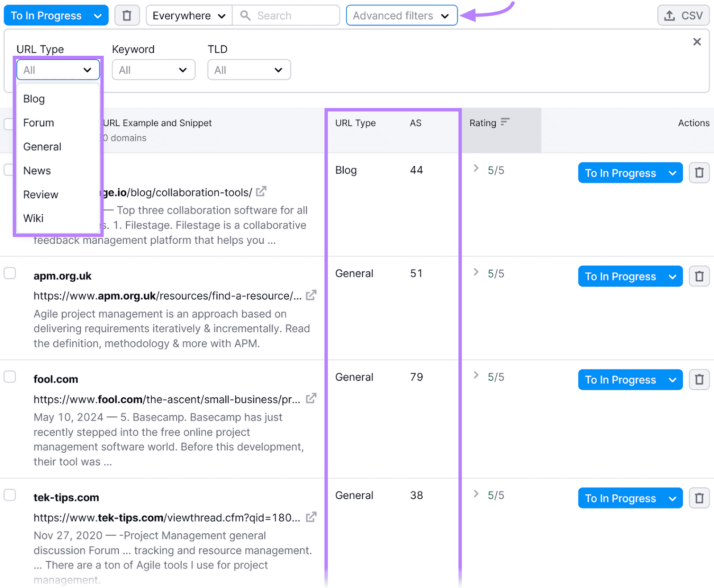Open the Everywhere search scope dropdown
Image resolution: width=714 pixels, height=588 pixels.
tap(189, 16)
